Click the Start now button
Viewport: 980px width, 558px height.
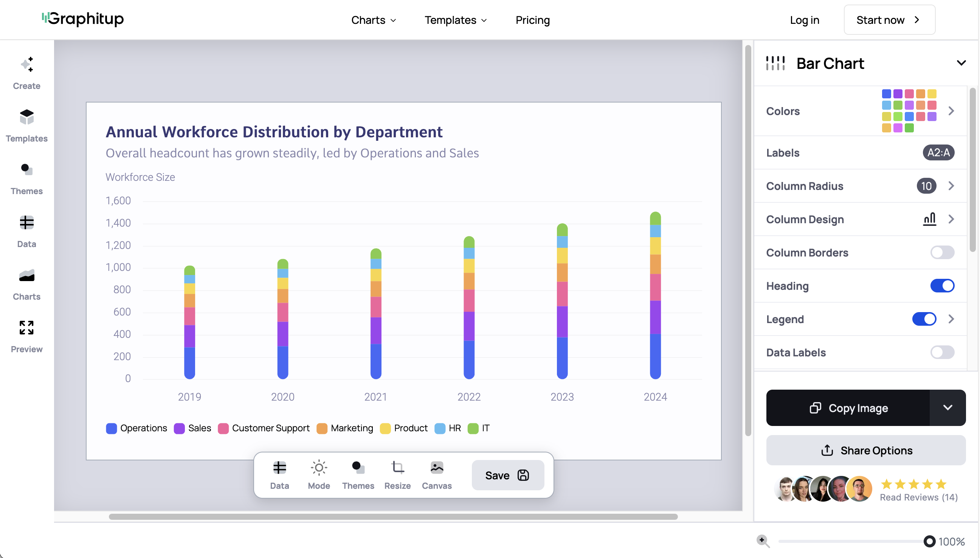[889, 20]
